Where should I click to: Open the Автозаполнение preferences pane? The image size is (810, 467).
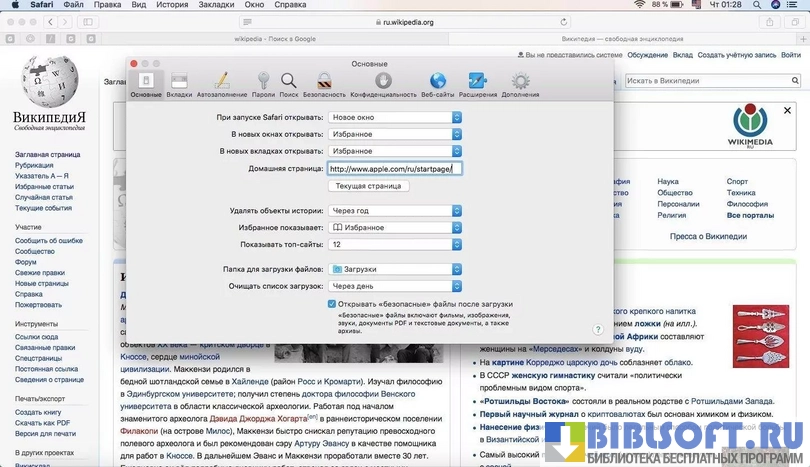pyautogui.click(x=222, y=84)
